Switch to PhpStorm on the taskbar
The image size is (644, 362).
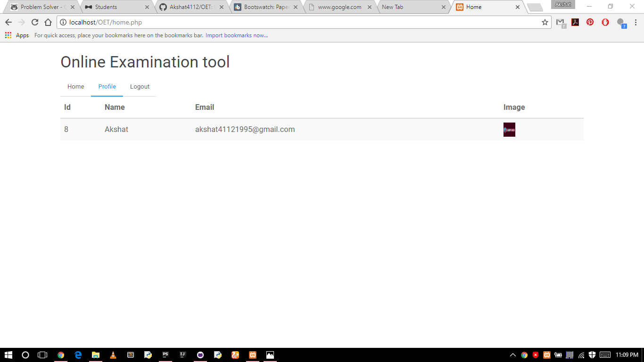[x=165, y=355]
